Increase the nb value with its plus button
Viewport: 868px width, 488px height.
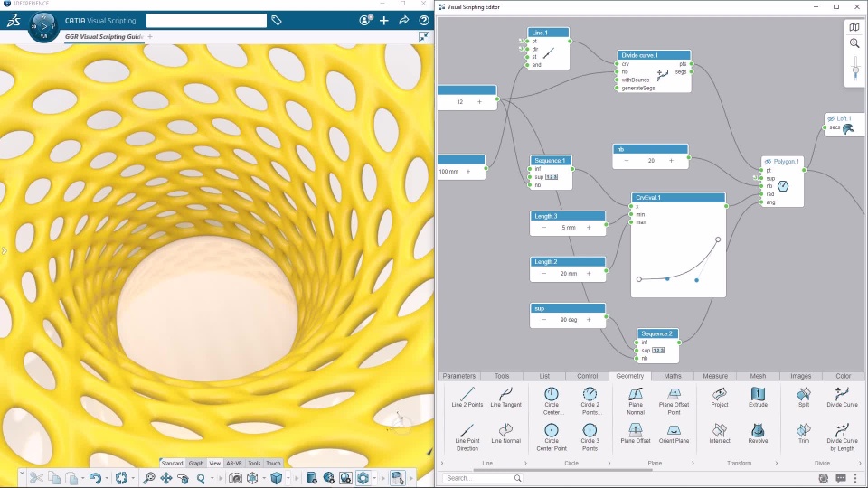click(671, 161)
